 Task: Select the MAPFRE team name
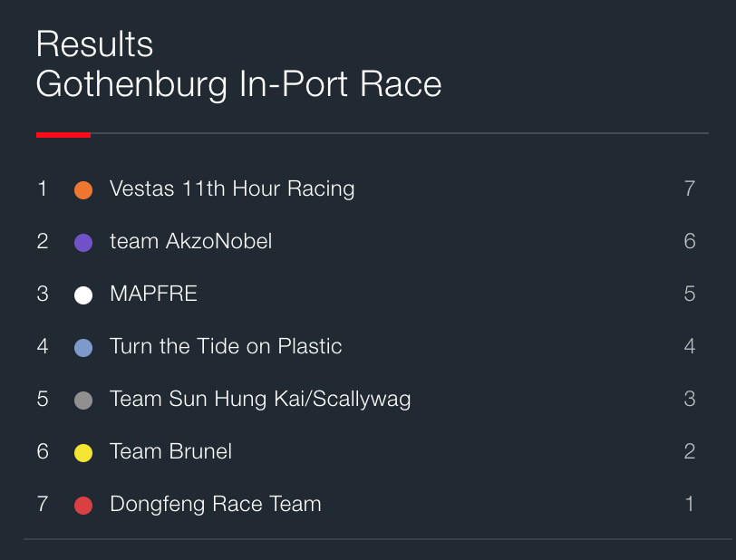tap(153, 294)
